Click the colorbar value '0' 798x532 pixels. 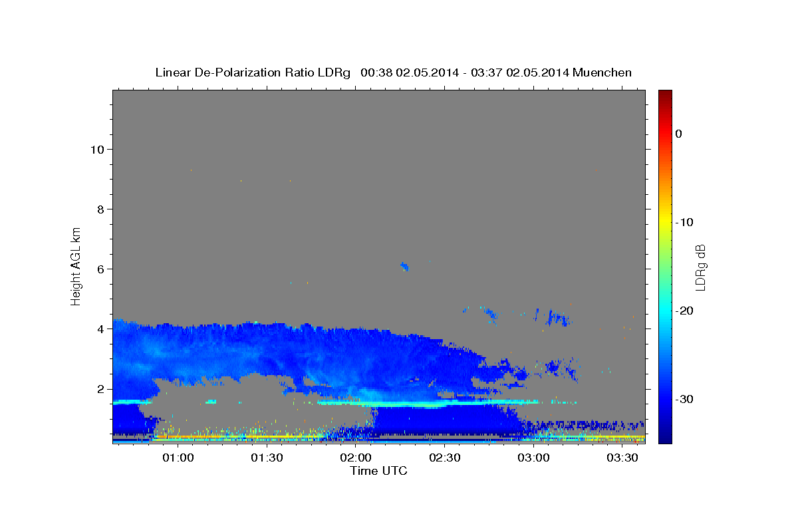[x=678, y=134]
